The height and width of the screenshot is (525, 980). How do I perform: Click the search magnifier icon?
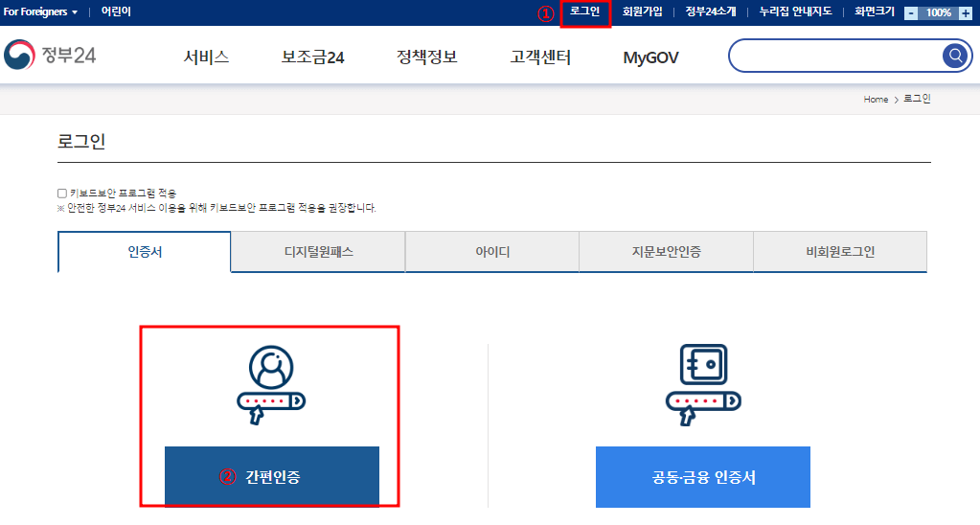click(x=955, y=56)
